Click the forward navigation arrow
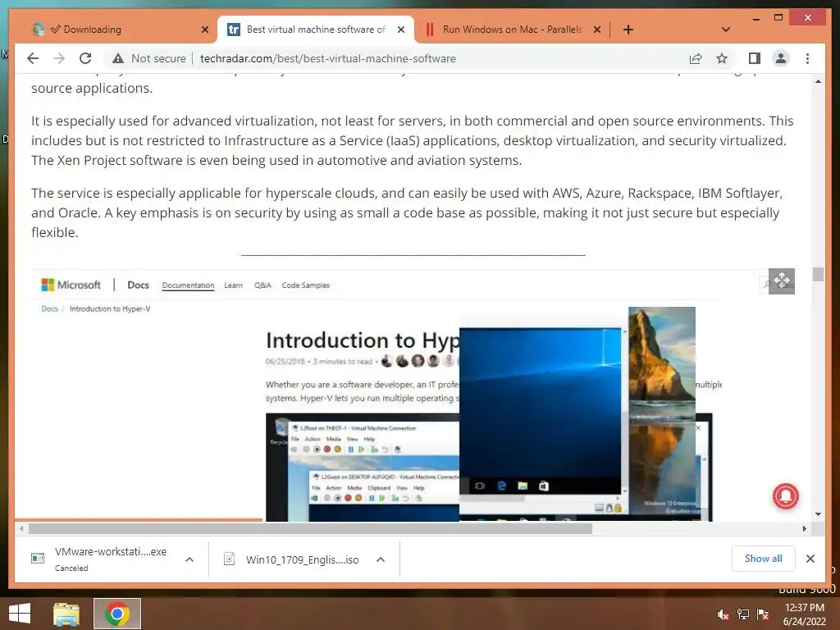Screen dimensions: 840x630 point(59,58)
